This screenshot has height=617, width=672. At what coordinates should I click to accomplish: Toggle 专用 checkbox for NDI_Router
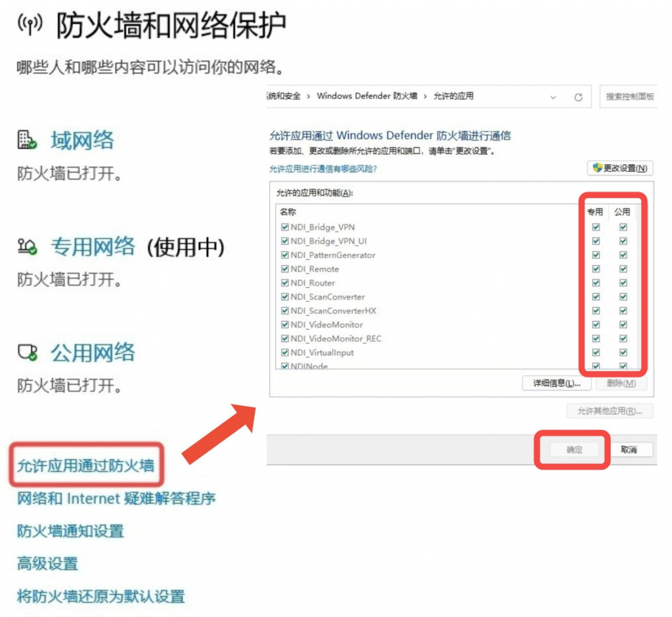coord(596,282)
